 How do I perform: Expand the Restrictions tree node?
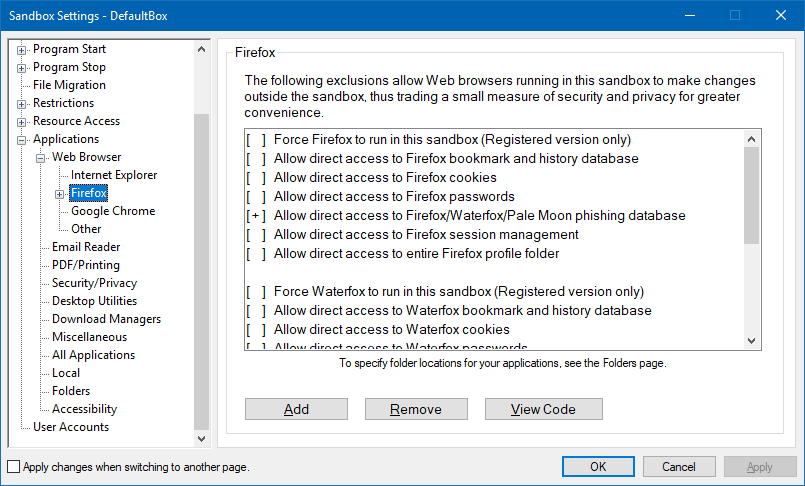(x=22, y=104)
